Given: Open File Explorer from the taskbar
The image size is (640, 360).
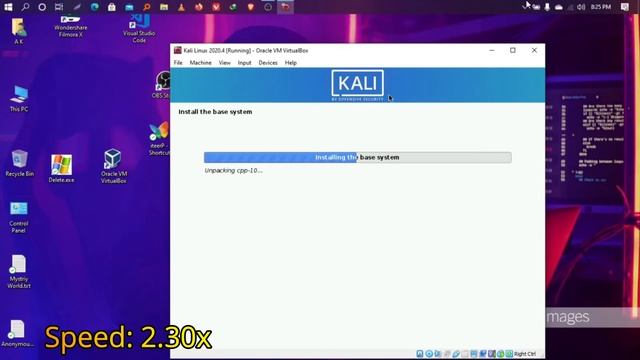Looking at the screenshot, I should click(164, 7).
